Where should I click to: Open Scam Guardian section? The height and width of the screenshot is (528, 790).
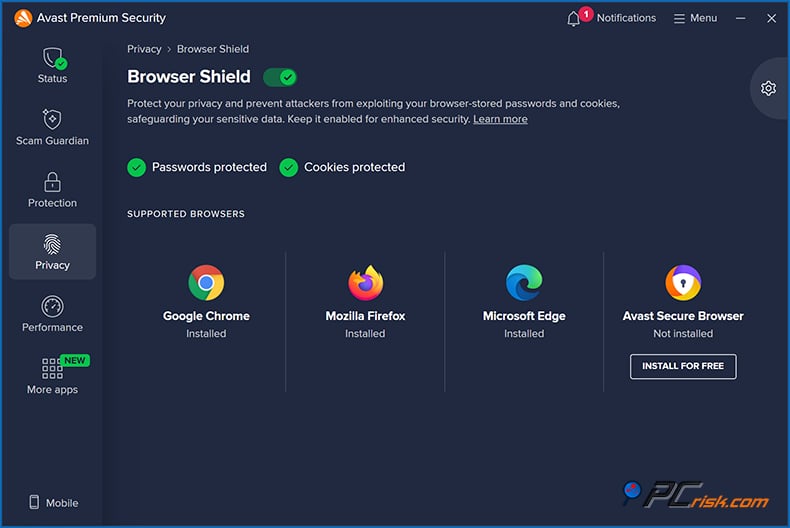(52, 121)
